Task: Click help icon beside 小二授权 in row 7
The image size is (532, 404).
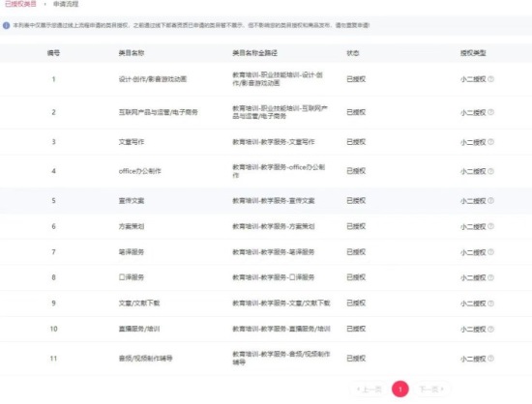Action: [490, 252]
